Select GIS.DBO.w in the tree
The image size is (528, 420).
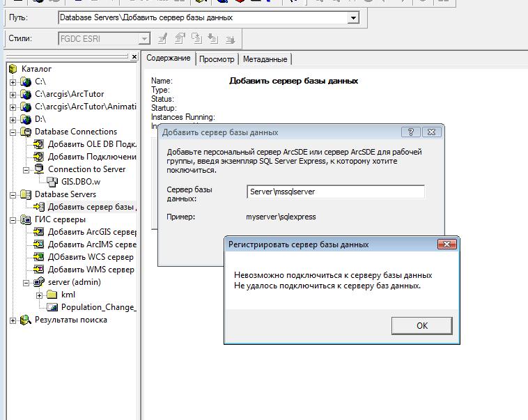(81, 182)
